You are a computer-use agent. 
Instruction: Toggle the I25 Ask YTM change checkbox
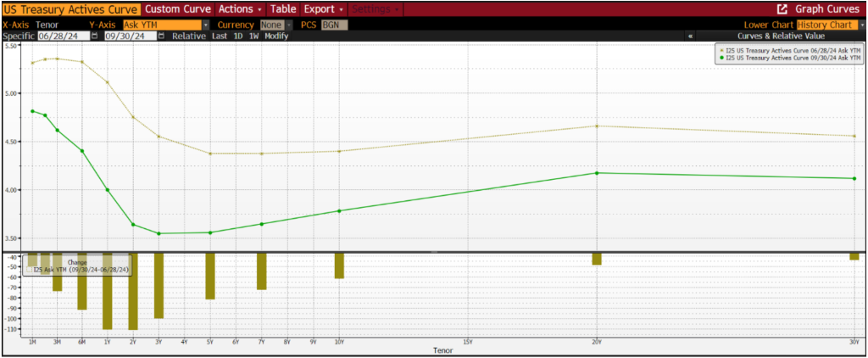click(x=29, y=269)
